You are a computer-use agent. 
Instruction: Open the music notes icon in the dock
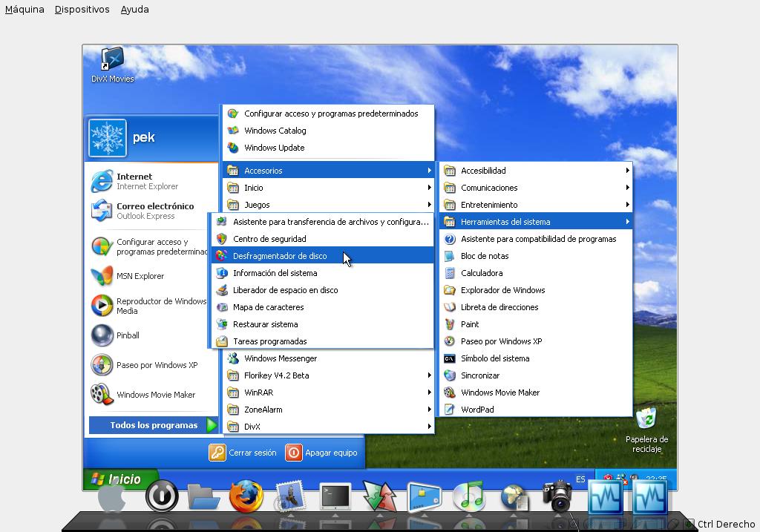pos(468,496)
